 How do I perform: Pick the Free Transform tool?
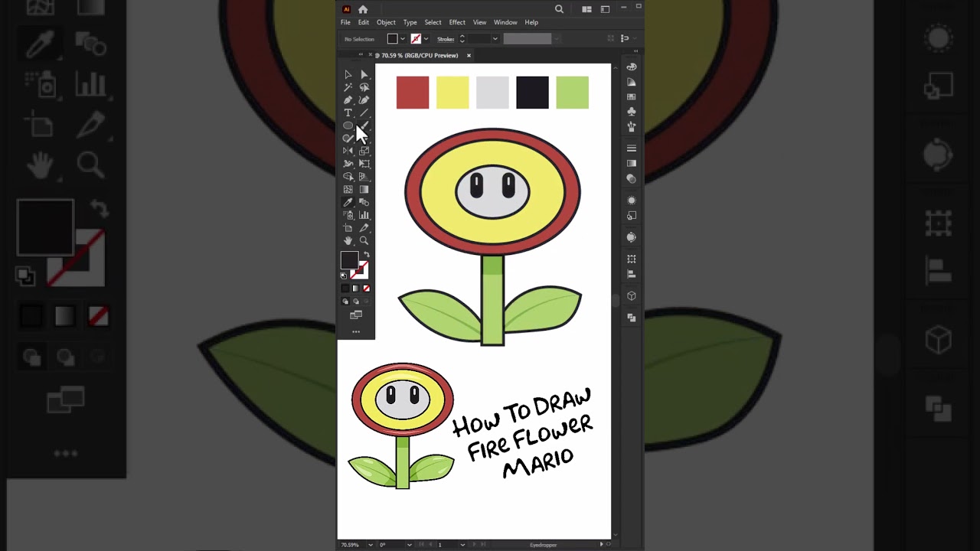coord(364,164)
